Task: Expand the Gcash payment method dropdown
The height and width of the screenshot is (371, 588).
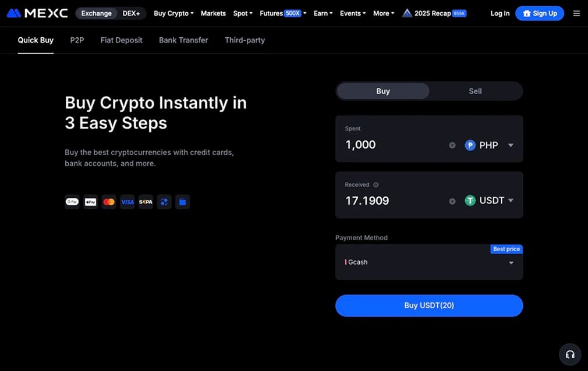Action: click(x=429, y=262)
